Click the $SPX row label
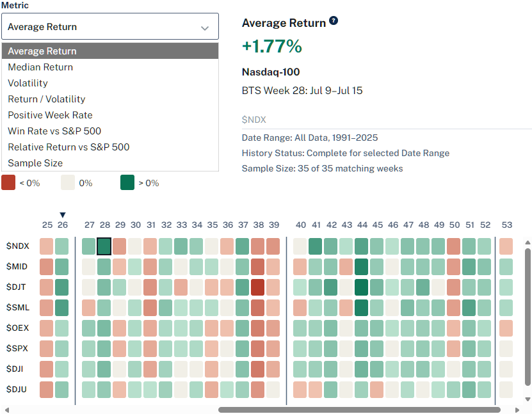Viewport: 532px width, 414px height. pos(17,349)
